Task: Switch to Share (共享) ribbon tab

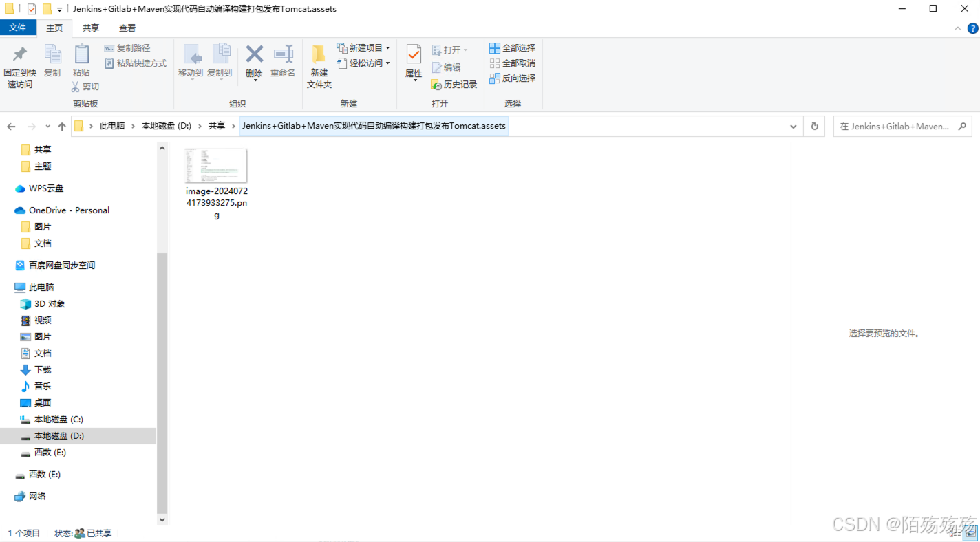Action: click(x=91, y=28)
